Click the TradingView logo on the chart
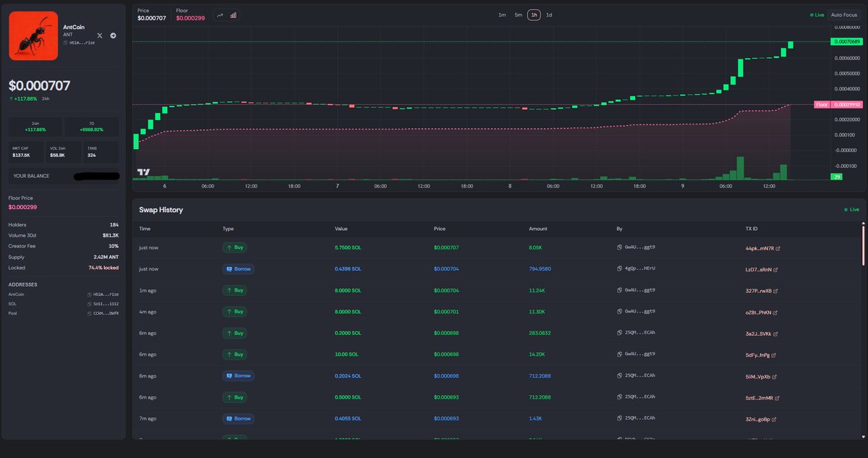This screenshot has width=868, height=458. point(142,172)
